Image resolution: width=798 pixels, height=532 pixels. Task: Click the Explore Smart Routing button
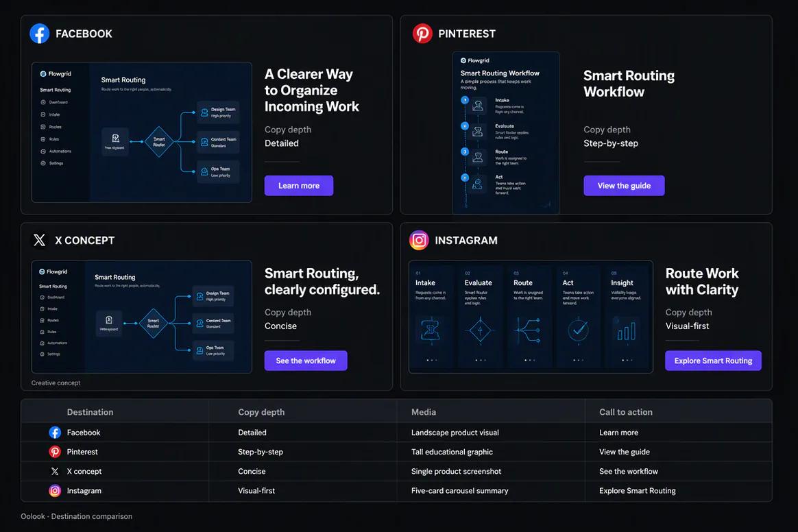click(713, 361)
